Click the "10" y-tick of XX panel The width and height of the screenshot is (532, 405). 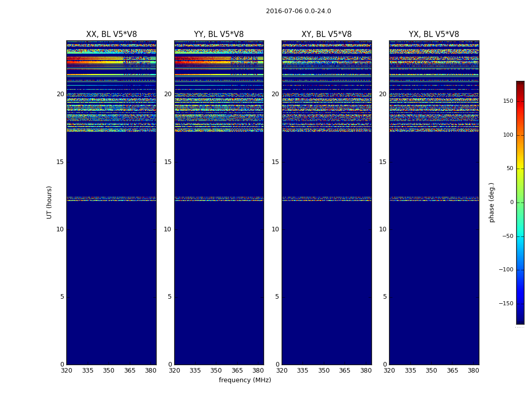[x=60, y=229]
